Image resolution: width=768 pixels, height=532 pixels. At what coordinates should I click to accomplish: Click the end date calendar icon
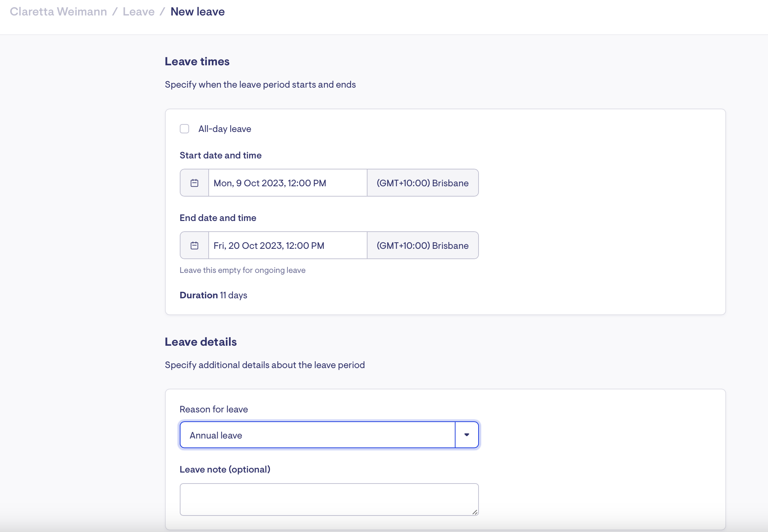coord(194,245)
